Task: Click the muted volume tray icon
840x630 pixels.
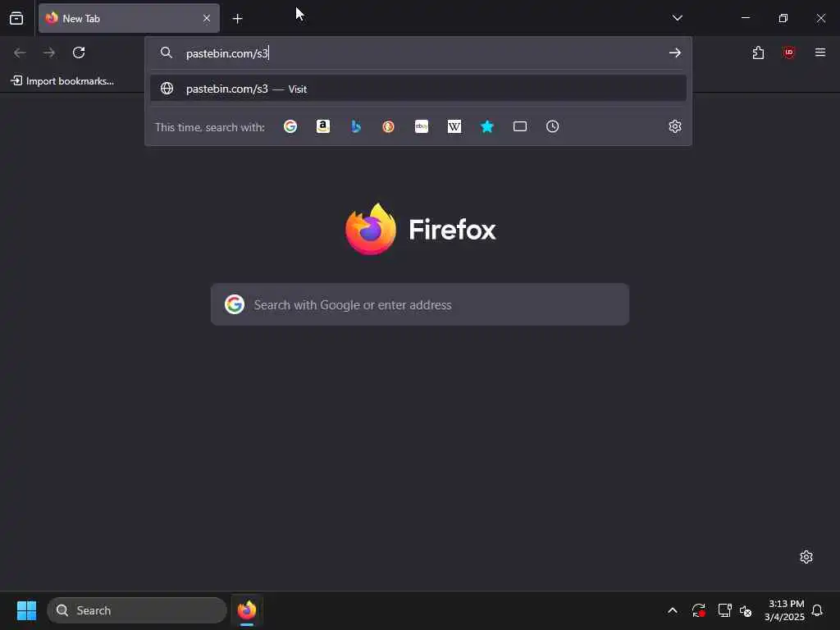Action: pyautogui.click(x=746, y=610)
